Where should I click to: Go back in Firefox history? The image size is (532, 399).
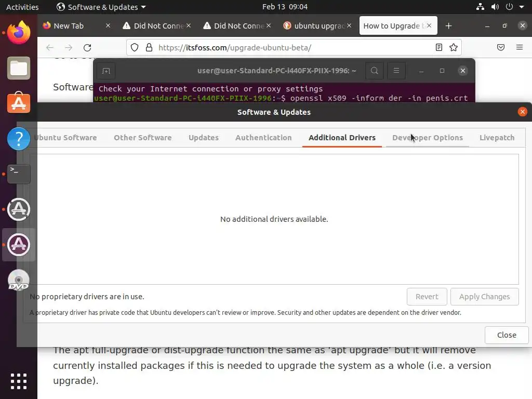coord(50,47)
